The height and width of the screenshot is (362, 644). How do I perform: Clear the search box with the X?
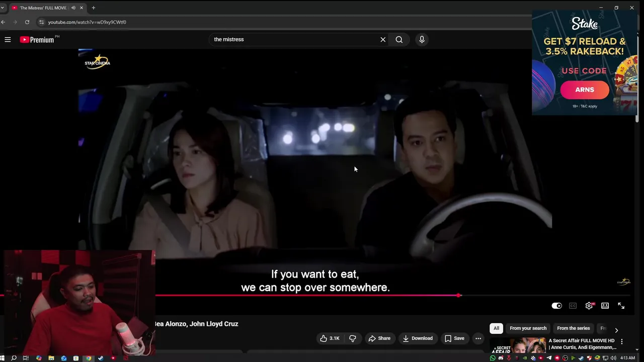(x=383, y=39)
